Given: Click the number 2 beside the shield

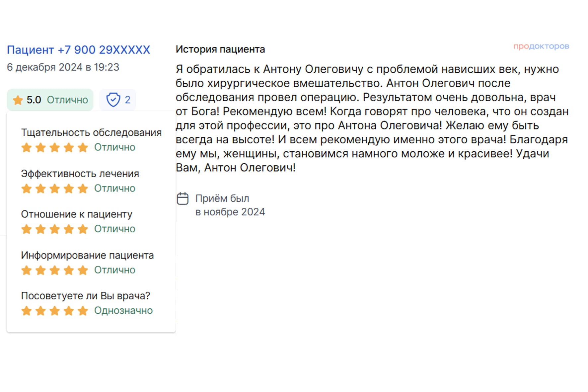Looking at the screenshot, I should [x=127, y=100].
